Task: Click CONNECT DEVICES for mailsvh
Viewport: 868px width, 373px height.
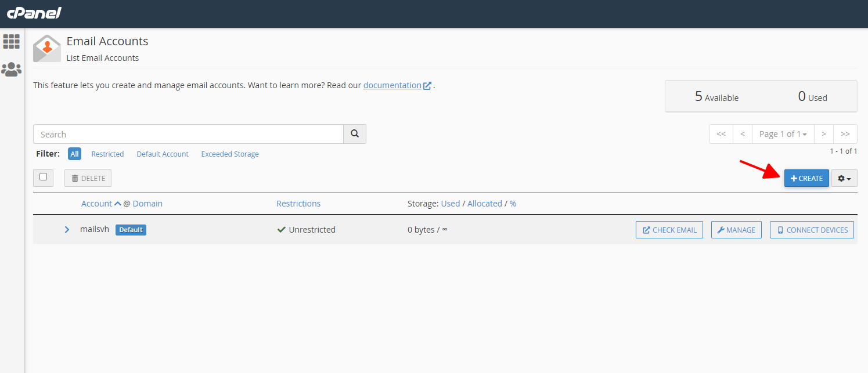Action: [812, 230]
